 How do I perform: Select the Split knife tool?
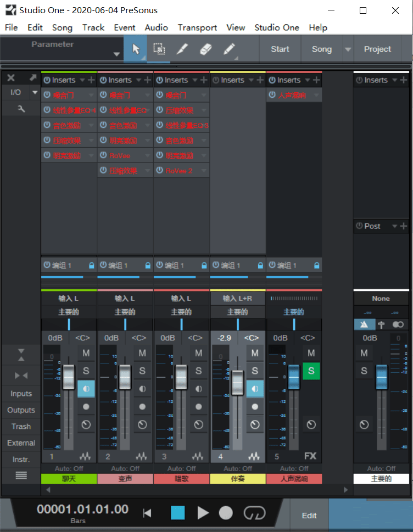click(182, 49)
